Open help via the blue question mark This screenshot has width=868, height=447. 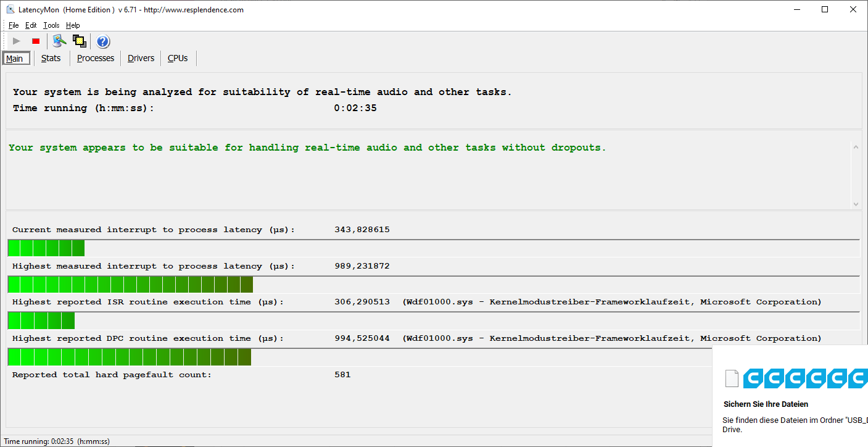pos(103,41)
